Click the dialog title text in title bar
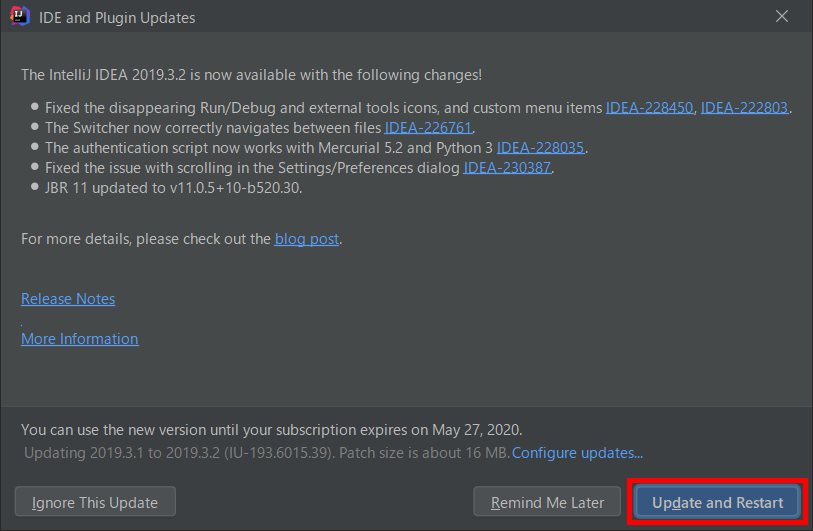This screenshot has height=531, width=813. pos(117,18)
